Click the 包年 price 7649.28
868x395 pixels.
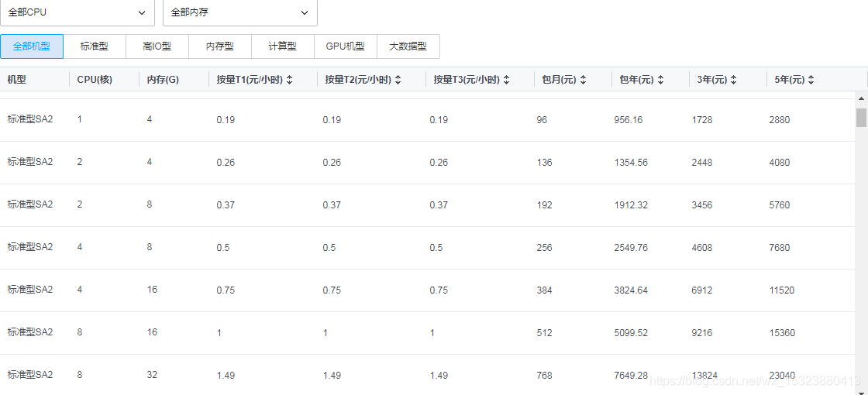pos(631,375)
